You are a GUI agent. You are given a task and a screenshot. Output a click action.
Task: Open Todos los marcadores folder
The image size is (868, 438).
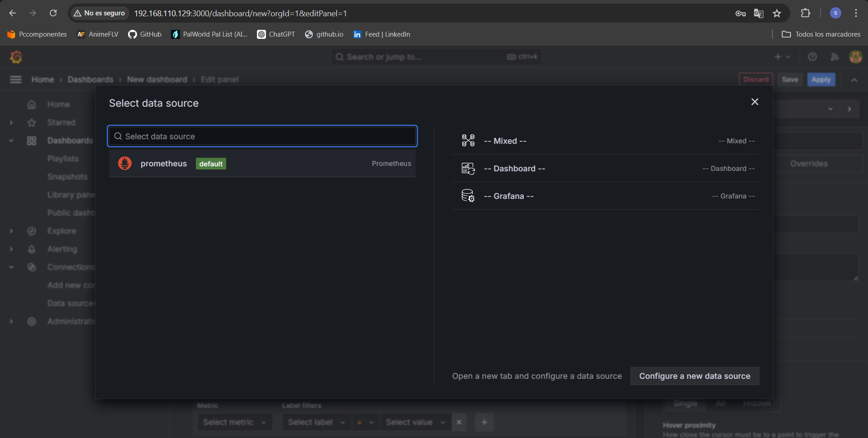(821, 34)
